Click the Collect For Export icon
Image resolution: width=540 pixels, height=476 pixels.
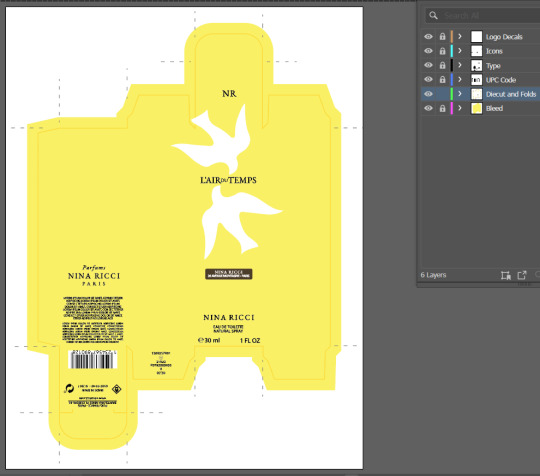pyautogui.click(x=522, y=275)
